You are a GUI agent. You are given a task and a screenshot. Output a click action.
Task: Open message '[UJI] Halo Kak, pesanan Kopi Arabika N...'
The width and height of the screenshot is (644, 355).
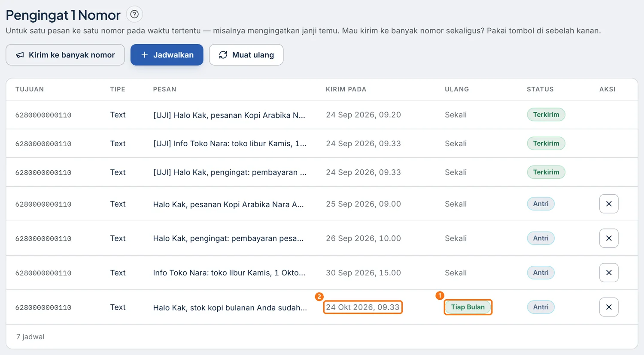229,115
